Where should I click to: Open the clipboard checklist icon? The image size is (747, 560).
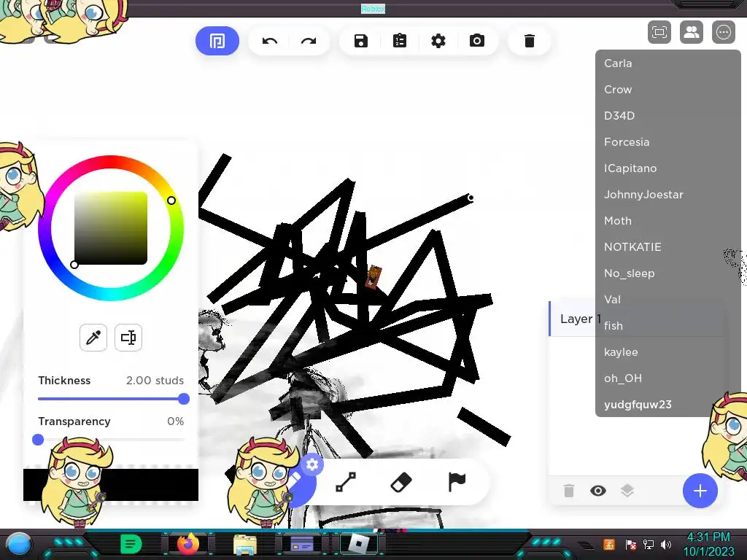[400, 41]
